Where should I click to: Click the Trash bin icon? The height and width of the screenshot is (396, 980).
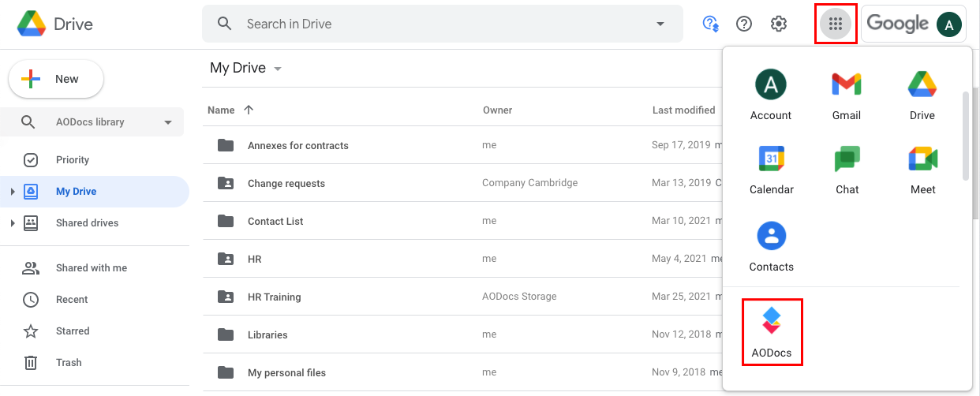point(31,363)
